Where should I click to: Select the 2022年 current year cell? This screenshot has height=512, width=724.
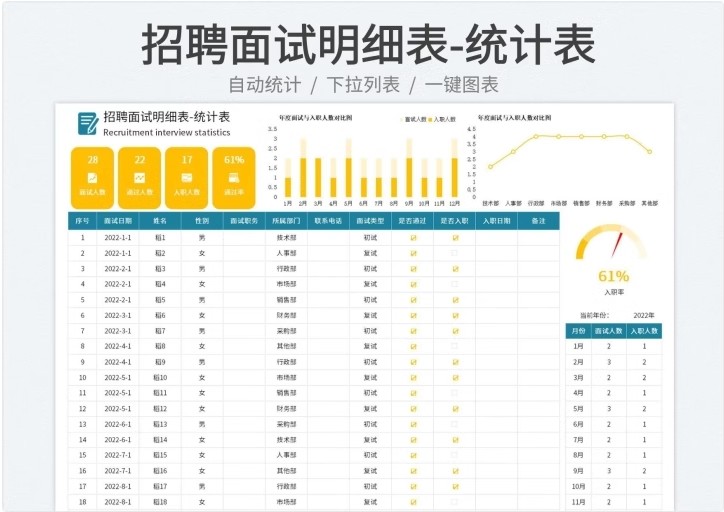click(x=644, y=315)
